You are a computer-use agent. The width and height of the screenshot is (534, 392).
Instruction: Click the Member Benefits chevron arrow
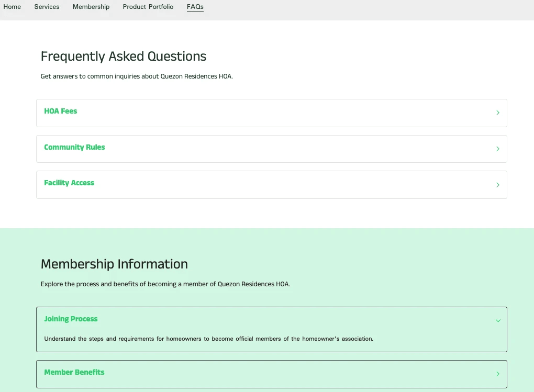(497, 374)
